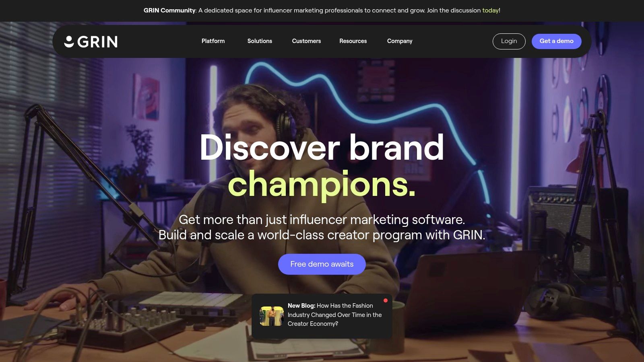
Task: Click the green 'champions.' headline word
Action: (322, 184)
